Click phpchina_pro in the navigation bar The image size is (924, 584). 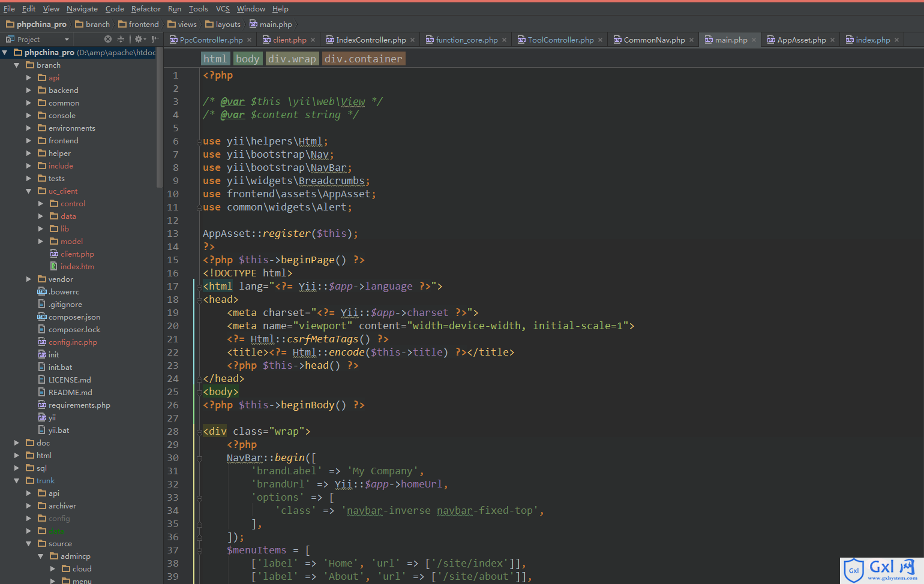tap(36, 24)
